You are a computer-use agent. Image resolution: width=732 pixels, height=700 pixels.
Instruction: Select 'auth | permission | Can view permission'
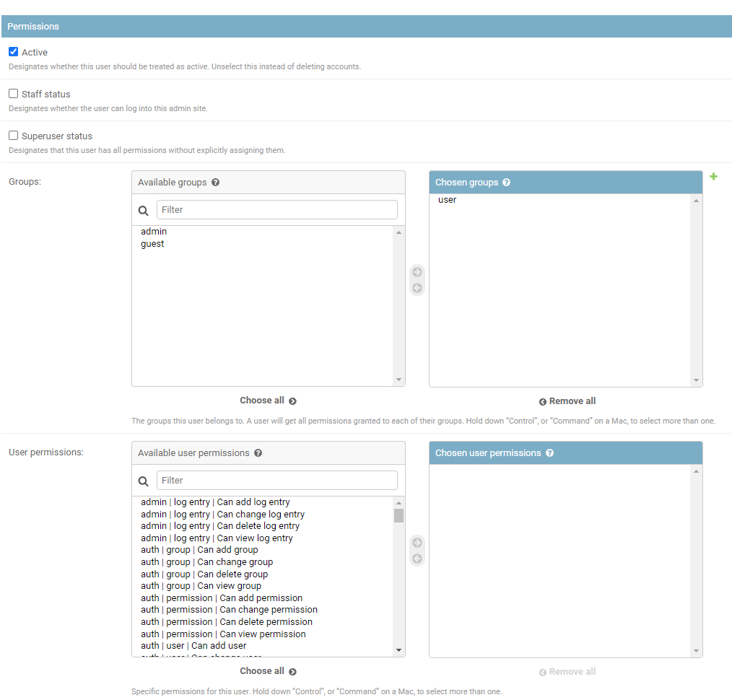point(262,634)
